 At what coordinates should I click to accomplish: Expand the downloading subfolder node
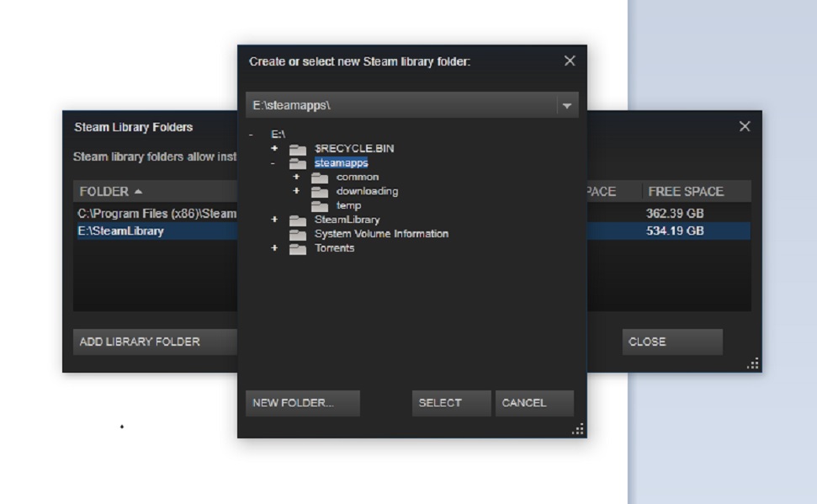coord(296,191)
